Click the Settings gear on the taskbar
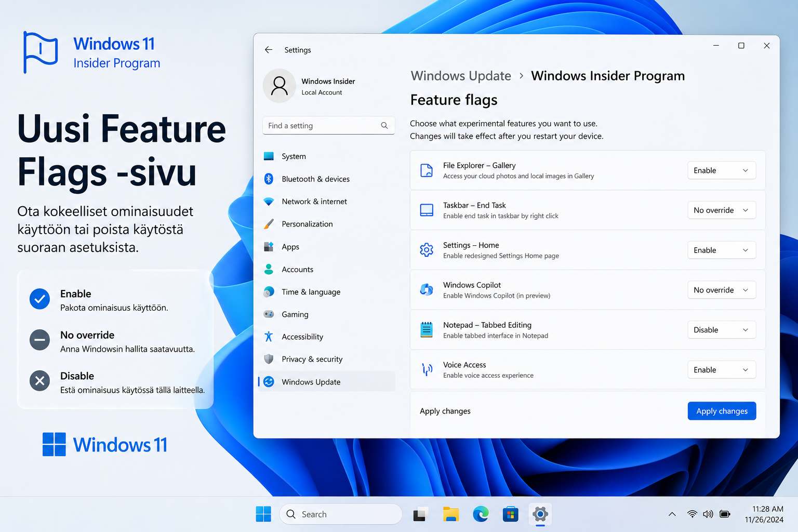The height and width of the screenshot is (532, 798). tap(540, 514)
